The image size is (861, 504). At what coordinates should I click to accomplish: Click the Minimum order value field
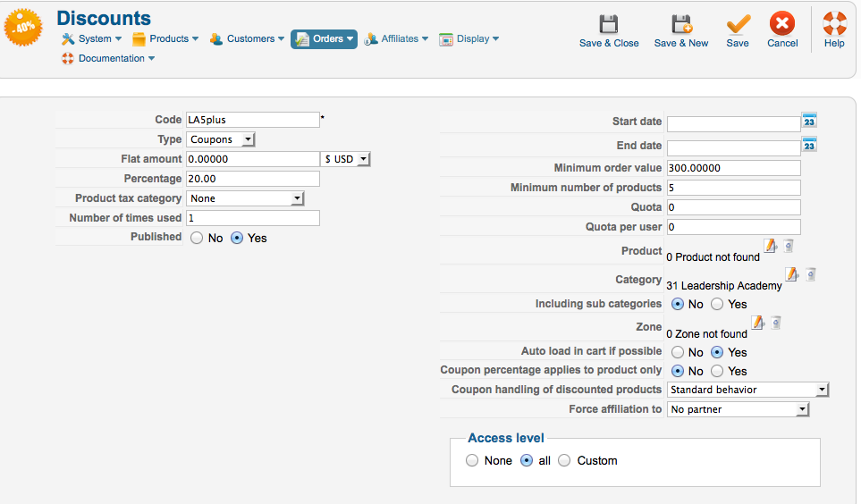pos(733,168)
